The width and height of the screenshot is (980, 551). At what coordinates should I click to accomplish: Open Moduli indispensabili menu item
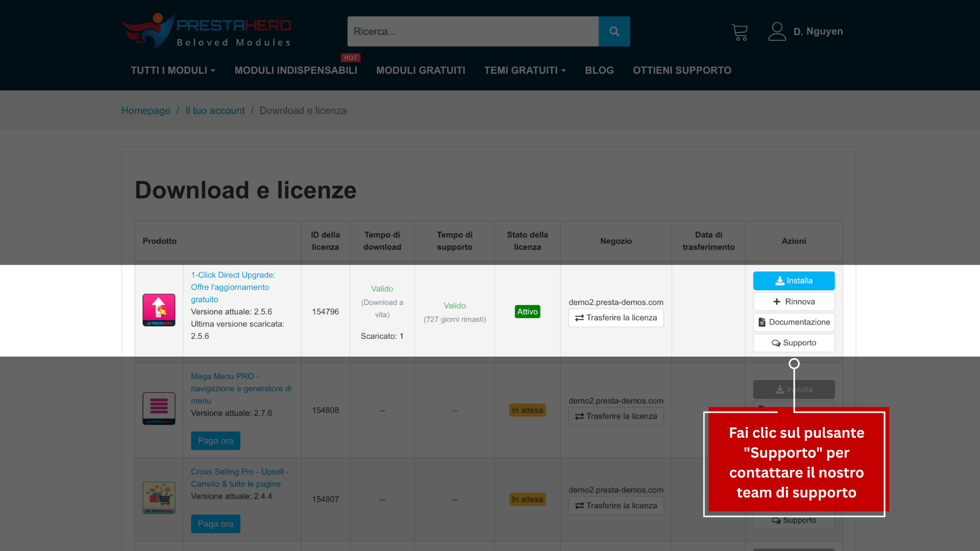coord(296,70)
